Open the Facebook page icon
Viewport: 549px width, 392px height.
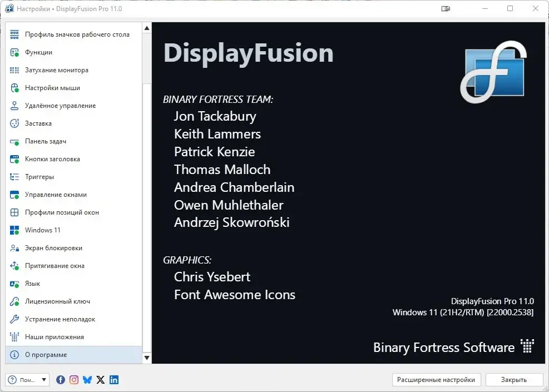coord(60,380)
